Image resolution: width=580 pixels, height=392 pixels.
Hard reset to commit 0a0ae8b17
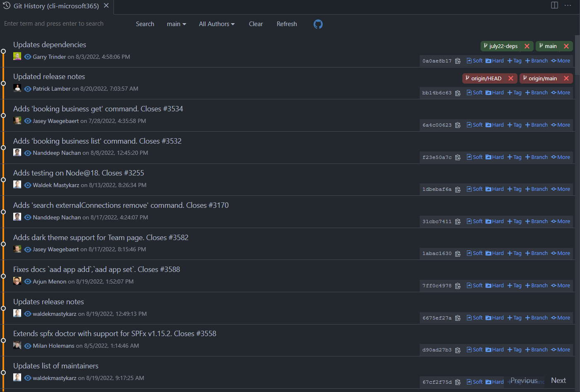[495, 61]
